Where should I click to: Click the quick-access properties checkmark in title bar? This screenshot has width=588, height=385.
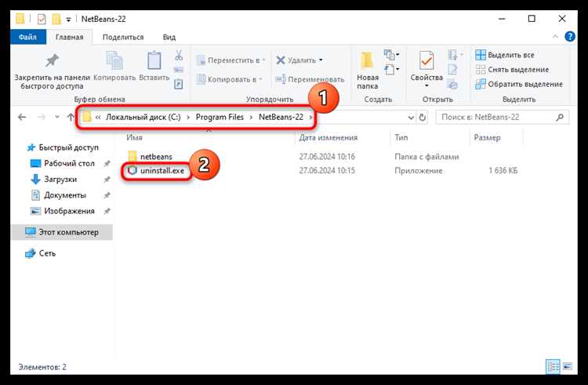[42, 19]
